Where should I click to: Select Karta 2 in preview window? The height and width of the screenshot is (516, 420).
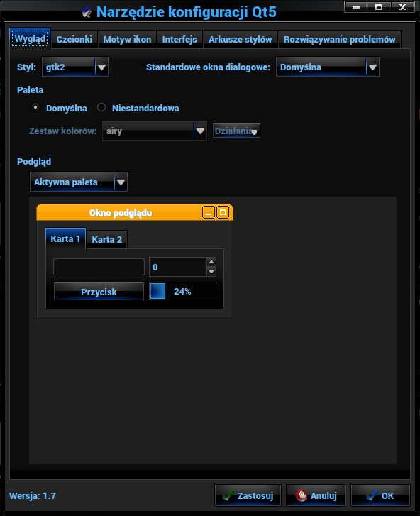pyautogui.click(x=107, y=240)
